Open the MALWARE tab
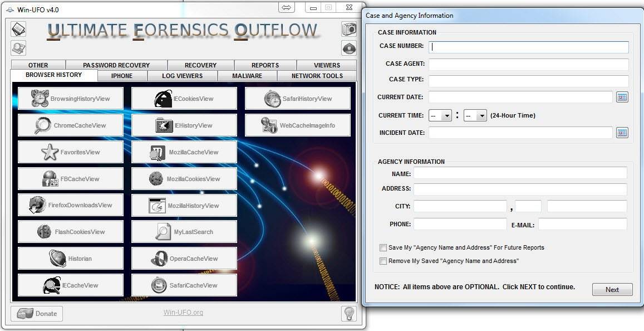Image resolution: width=644 pixels, height=331 pixels. [247, 76]
